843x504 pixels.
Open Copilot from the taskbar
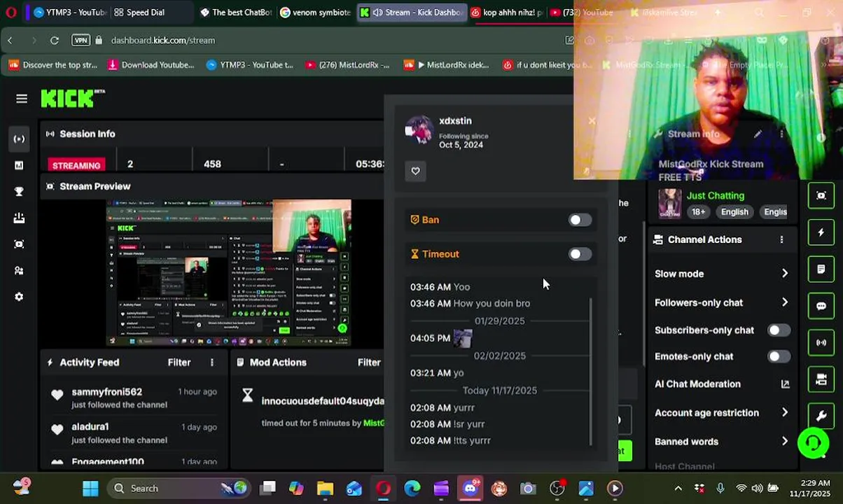[x=296, y=489]
